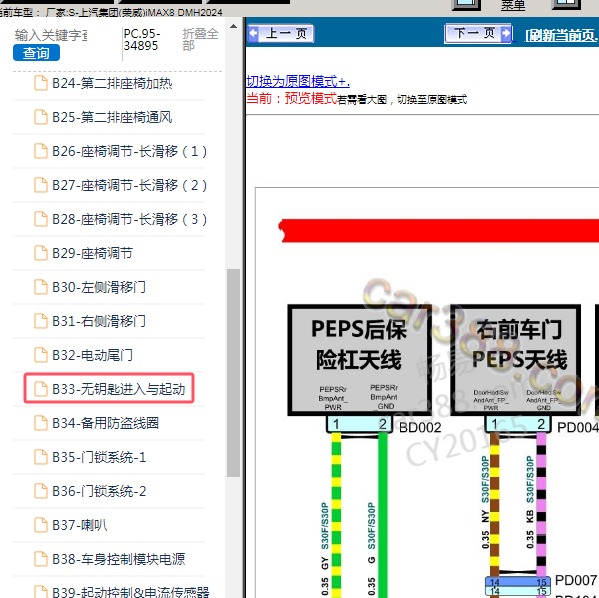
Task: Click document icon beside B25 entry
Action: (41, 117)
